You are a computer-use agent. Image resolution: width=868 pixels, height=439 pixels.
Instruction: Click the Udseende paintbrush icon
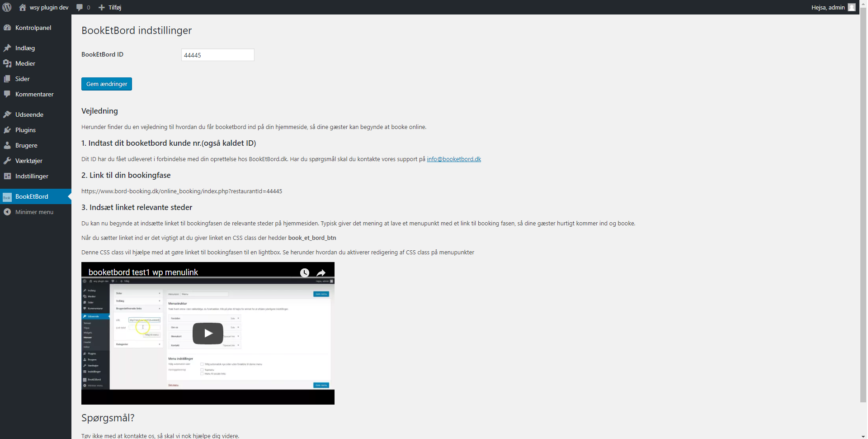point(7,115)
